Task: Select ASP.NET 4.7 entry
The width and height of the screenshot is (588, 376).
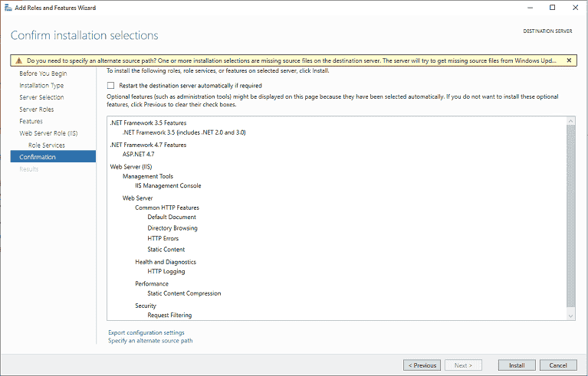Action: coord(138,154)
